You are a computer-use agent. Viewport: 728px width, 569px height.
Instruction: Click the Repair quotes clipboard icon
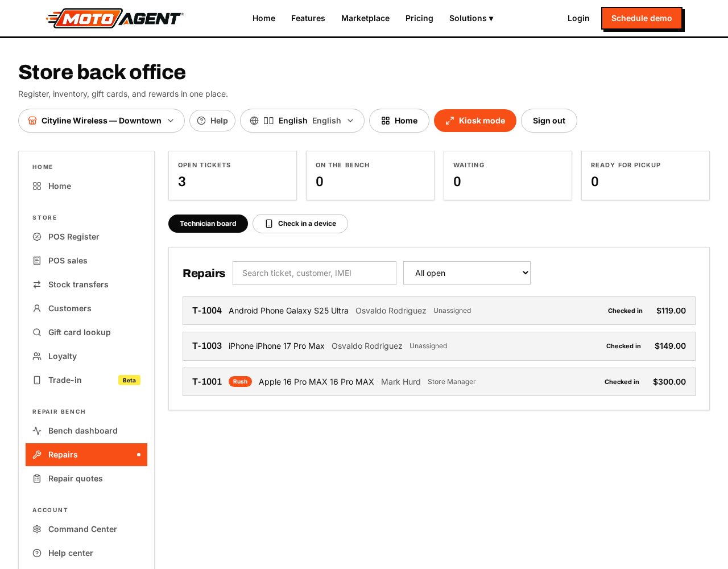[37, 479]
